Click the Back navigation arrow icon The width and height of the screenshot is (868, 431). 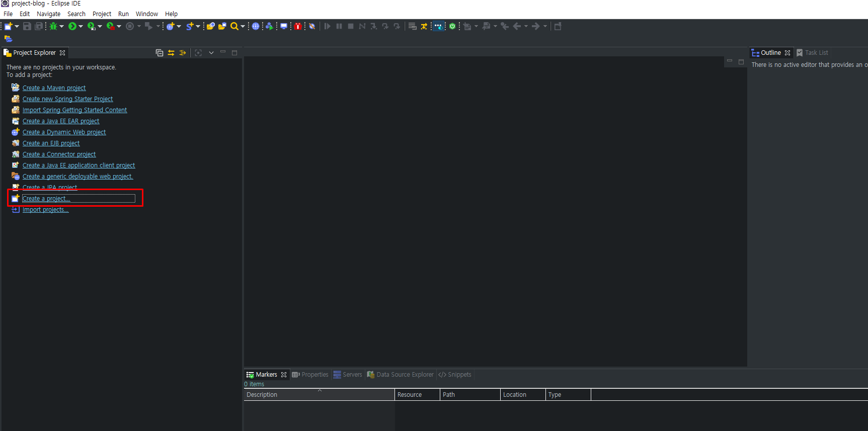[x=517, y=26]
